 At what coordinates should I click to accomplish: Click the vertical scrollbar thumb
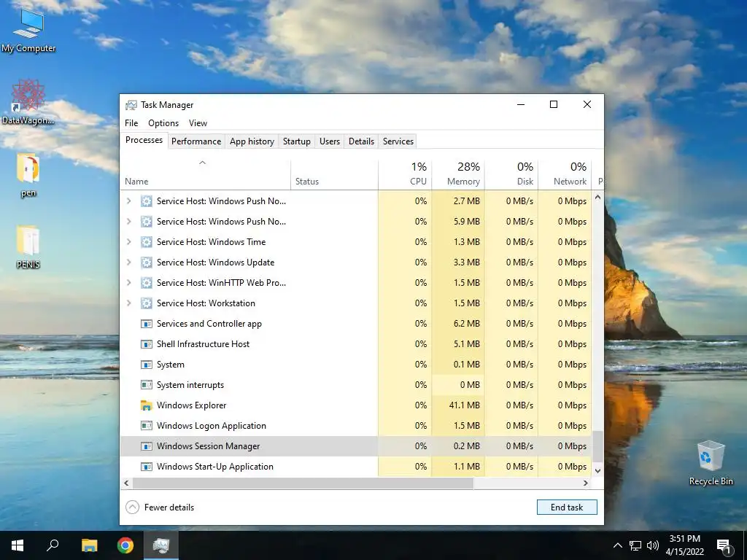[598, 447]
